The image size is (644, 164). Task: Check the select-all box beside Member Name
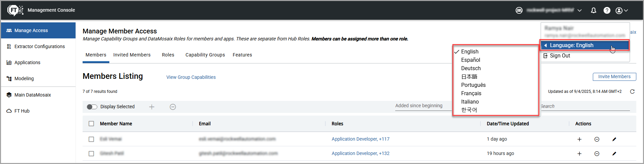(x=91, y=124)
